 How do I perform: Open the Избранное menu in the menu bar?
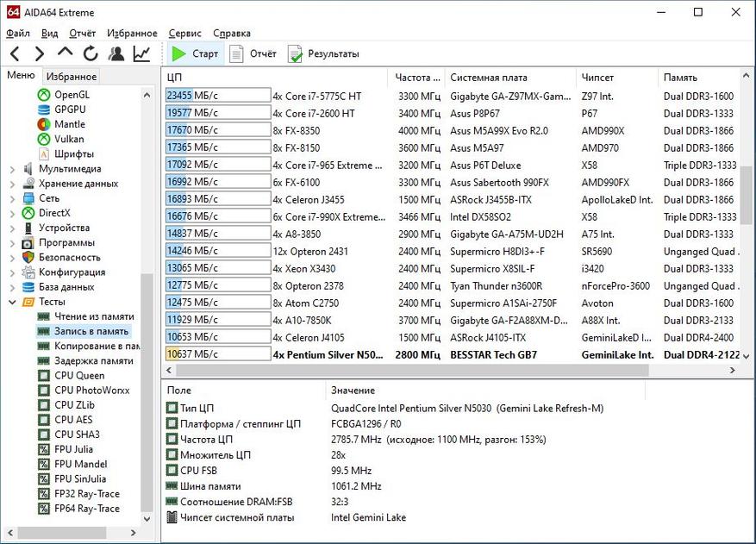coord(132,34)
